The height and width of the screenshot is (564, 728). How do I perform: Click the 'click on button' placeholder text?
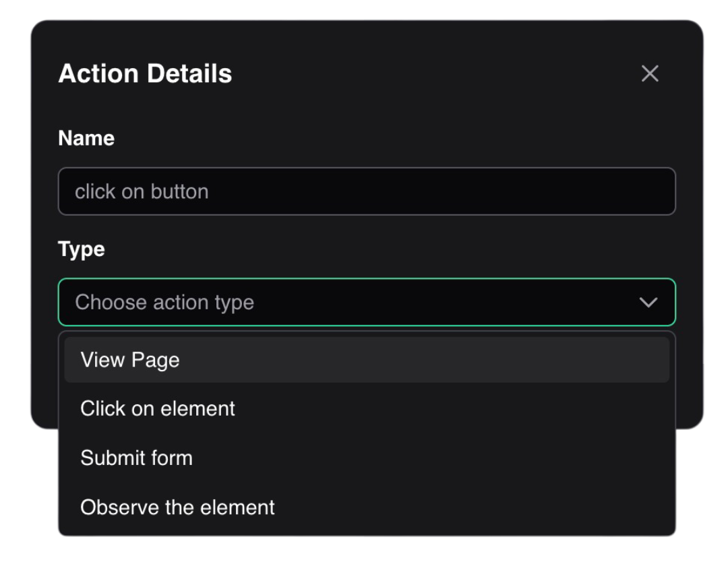click(142, 192)
